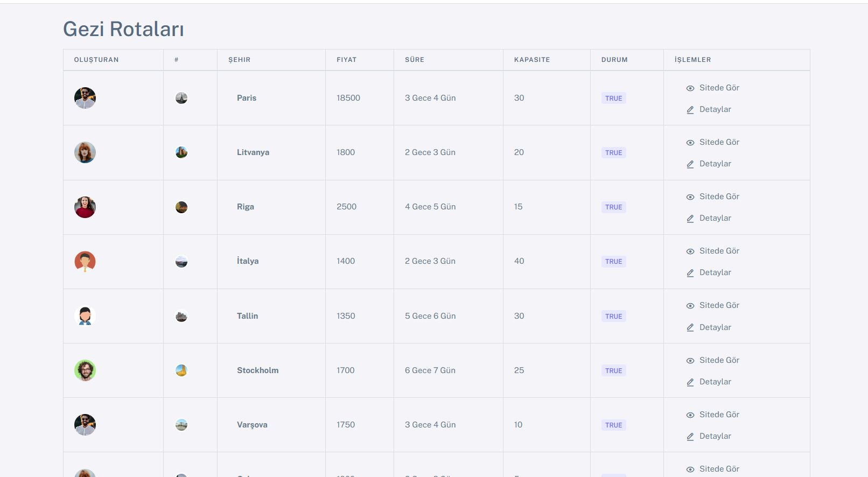Click the pencil icon in İtalya row
The image size is (868, 477).
(690, 273)
